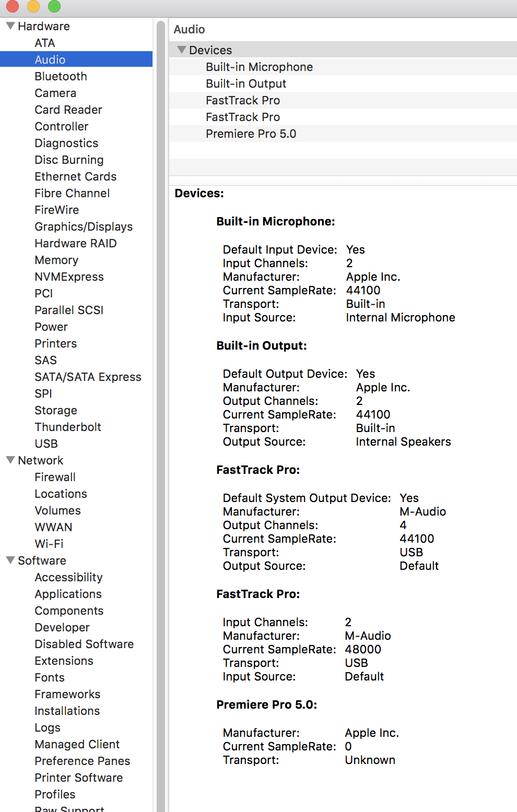
Task: Open WWAN network info
Action: click(x=53, y=527)
